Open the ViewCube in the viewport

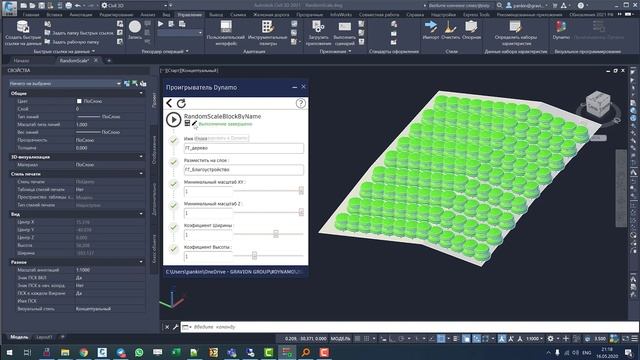[x=598, y=103]
